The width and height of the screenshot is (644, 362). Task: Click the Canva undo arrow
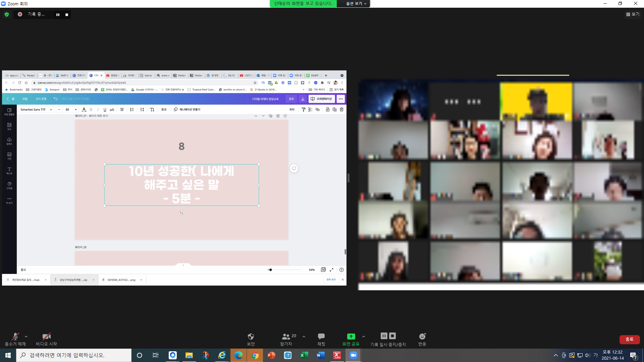coord(55,99)
